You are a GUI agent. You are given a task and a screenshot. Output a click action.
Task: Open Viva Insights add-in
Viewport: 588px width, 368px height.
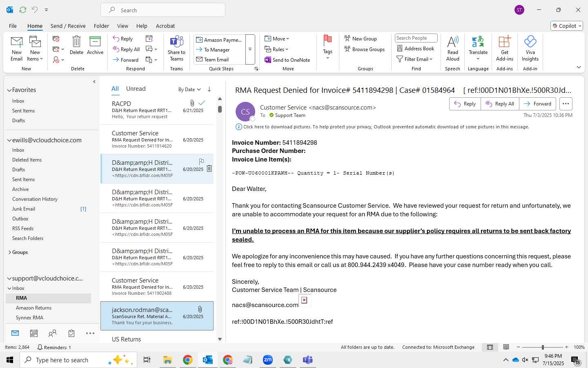(x=530, y=48)
